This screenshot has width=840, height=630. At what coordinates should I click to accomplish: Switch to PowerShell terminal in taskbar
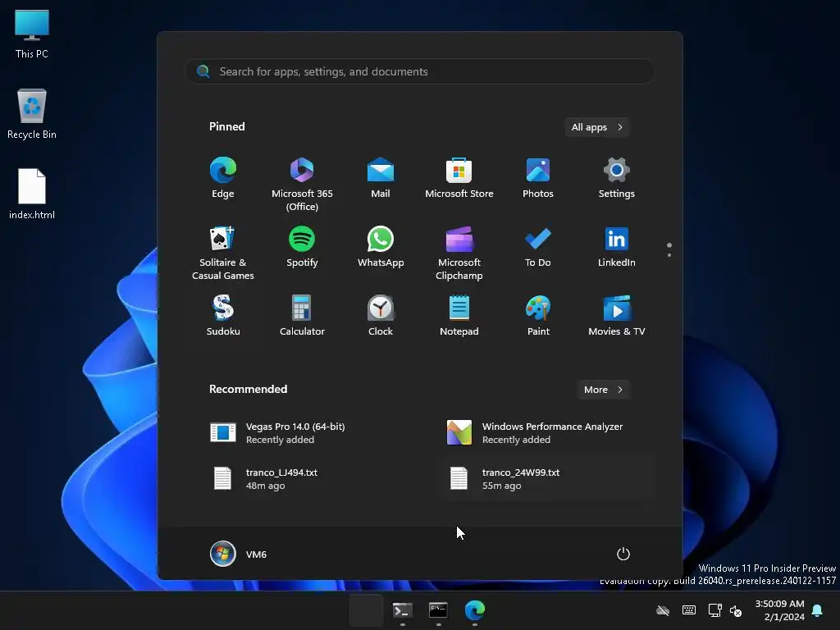coord(402,610)
